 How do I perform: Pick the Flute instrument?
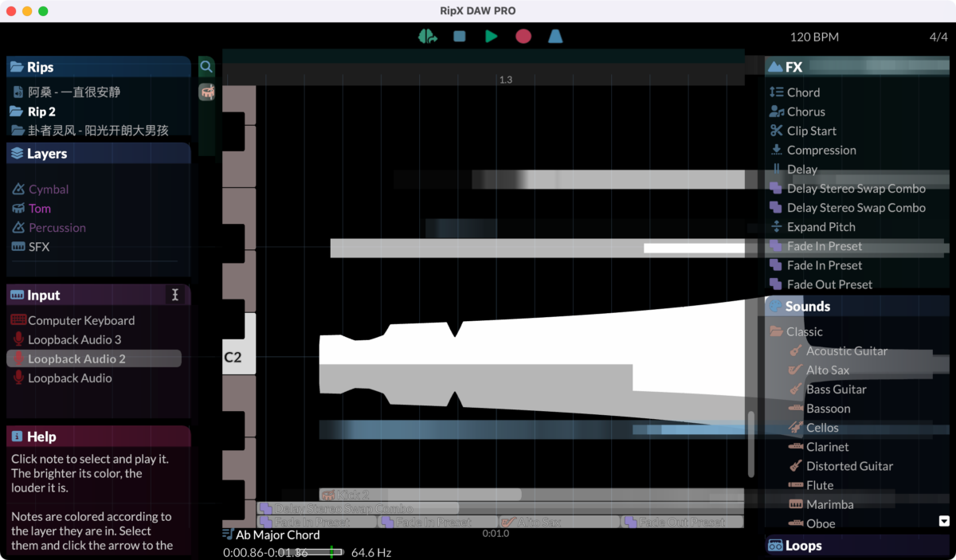[x=820, y=485]
